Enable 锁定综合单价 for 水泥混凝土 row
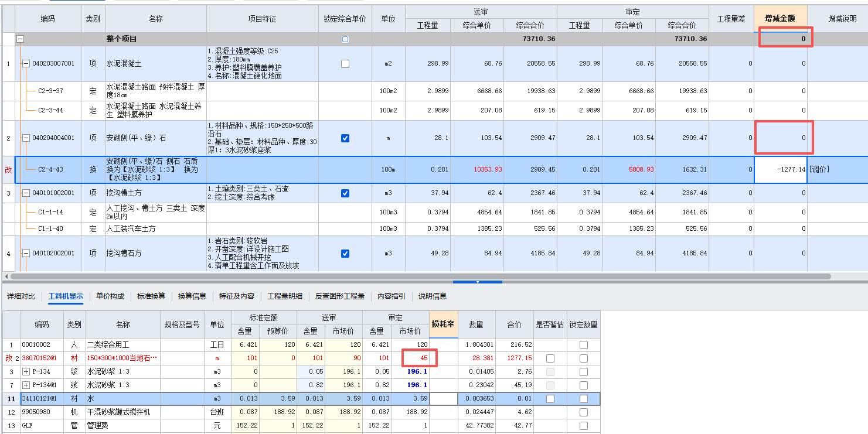This screenshot has width=868, height=434. [x=345, y=64]
